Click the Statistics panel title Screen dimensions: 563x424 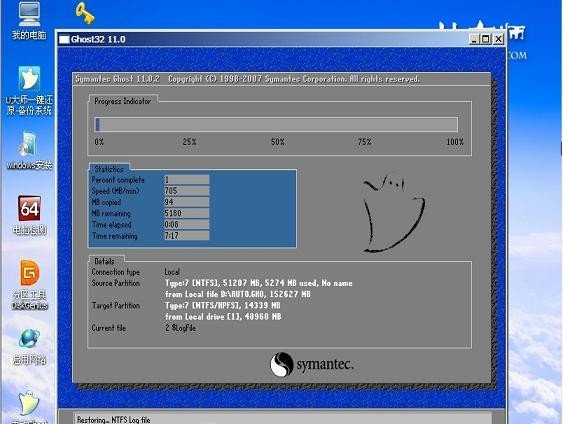pos(109,169)
